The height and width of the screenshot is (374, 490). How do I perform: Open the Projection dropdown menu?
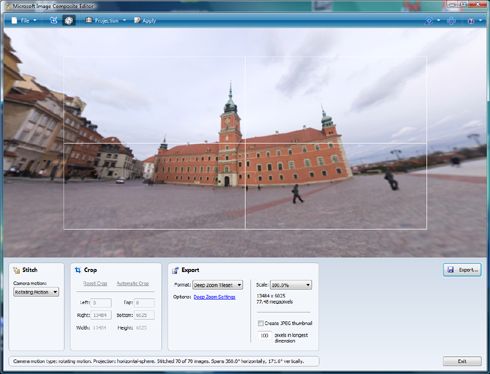click(x=106, y=20)
